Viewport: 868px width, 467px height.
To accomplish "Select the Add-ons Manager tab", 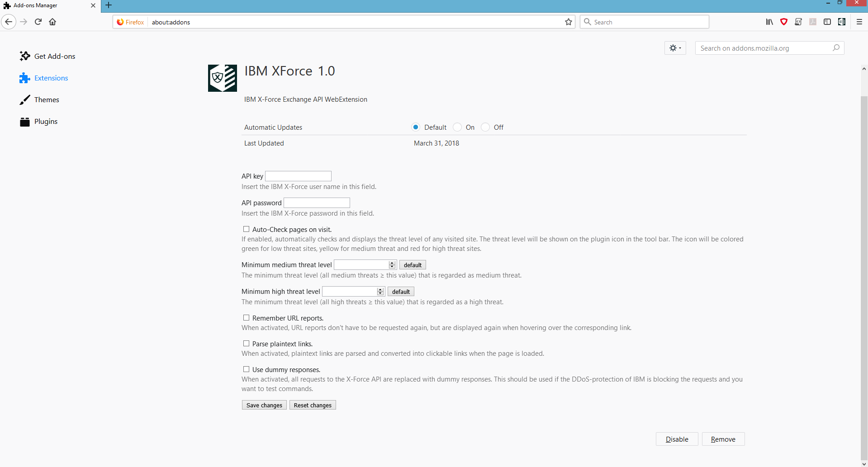I will click(50, 5).
